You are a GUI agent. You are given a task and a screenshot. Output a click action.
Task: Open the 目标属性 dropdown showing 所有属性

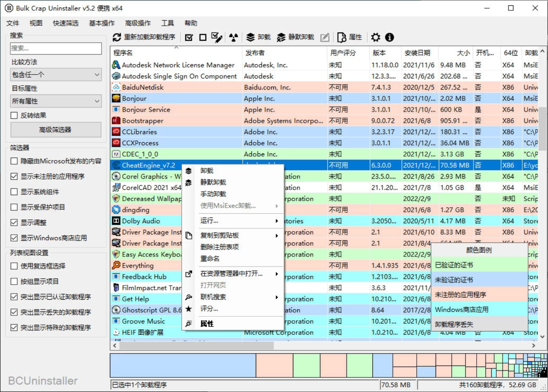[56, 101]
